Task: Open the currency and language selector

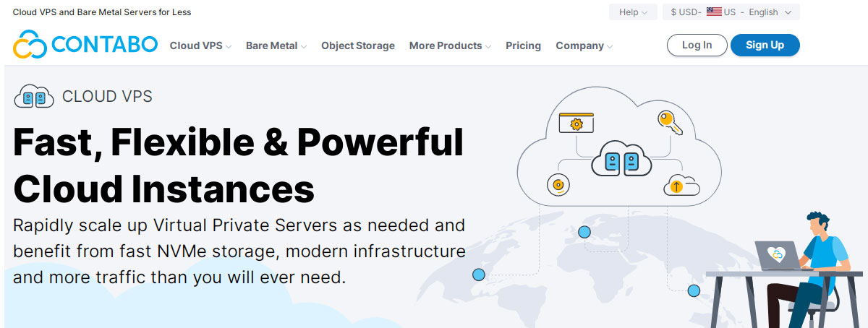Action: (x=731, y=12)
